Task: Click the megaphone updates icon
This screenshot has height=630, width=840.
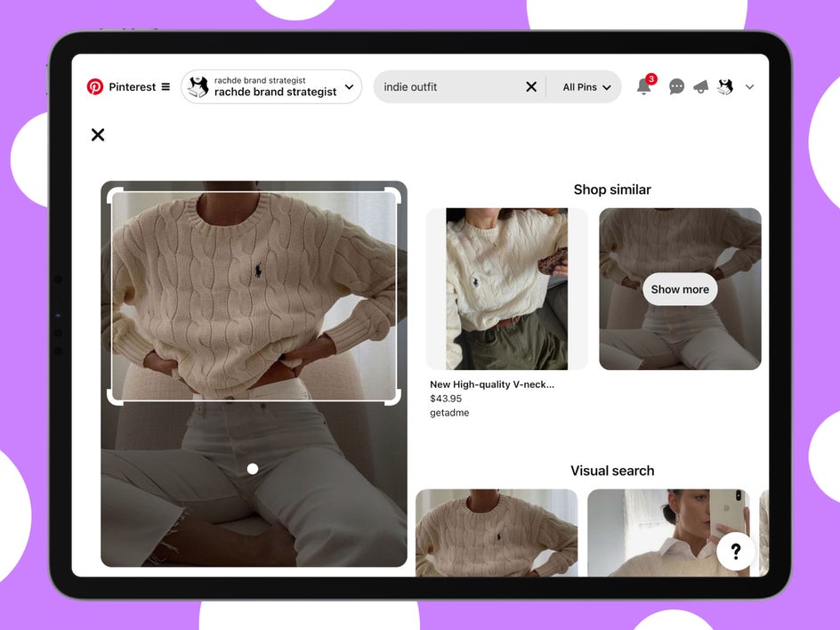Action: [x=700, y=86]
